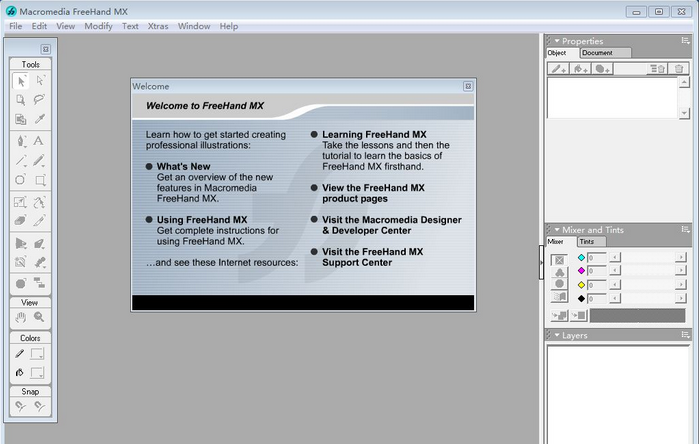This screenshot has width=700, height=444.
Task: Toggle the right Snap tool button
Action: 39,406
